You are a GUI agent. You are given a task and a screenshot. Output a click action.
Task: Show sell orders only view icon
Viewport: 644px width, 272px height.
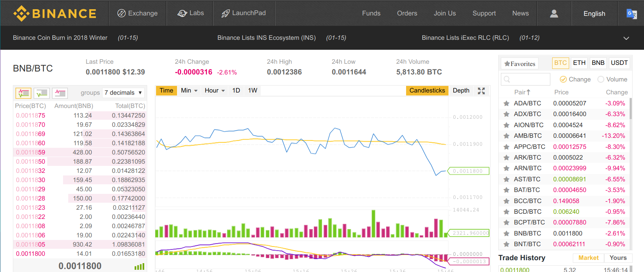point(60,93)
